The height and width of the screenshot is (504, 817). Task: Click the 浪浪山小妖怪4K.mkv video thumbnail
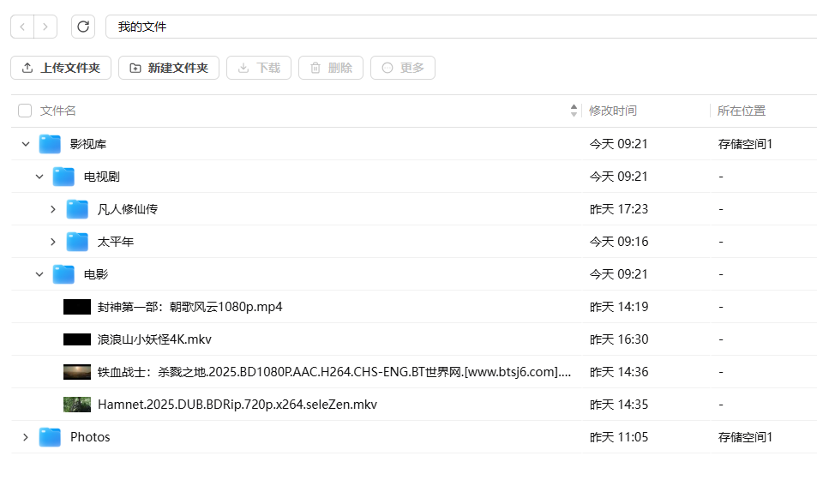point(76,339)
